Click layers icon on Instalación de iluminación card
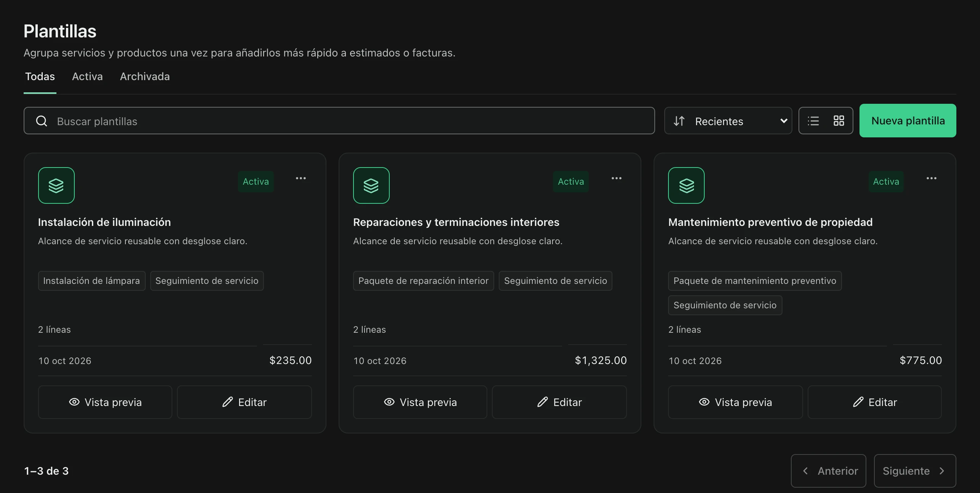 (x=56, y=185)
